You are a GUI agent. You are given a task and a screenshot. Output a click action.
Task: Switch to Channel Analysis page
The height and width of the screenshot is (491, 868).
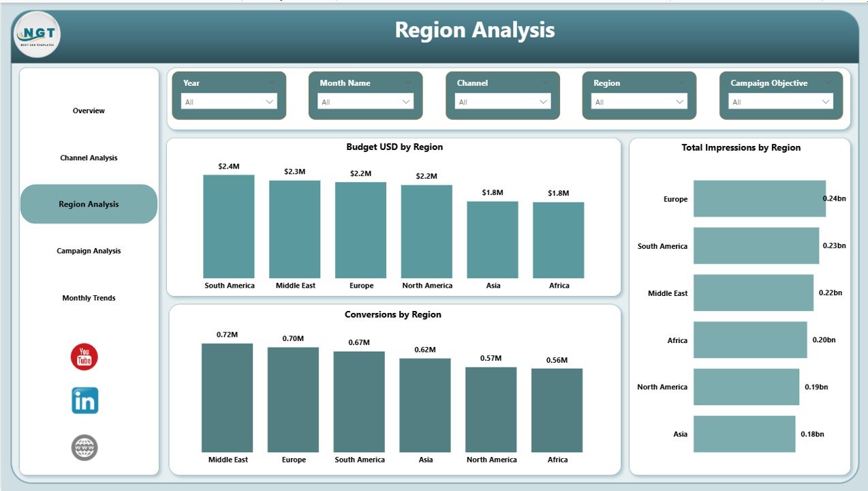point(89,158)
